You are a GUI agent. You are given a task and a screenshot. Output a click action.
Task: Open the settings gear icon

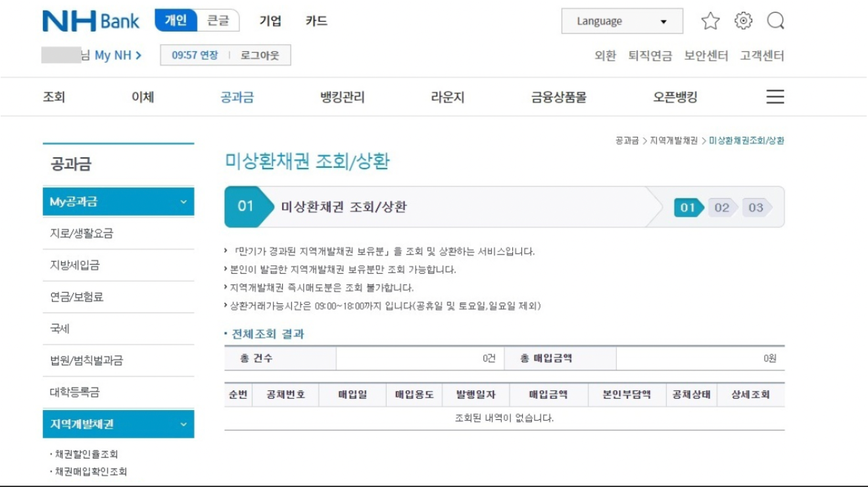tap(743, 20)
